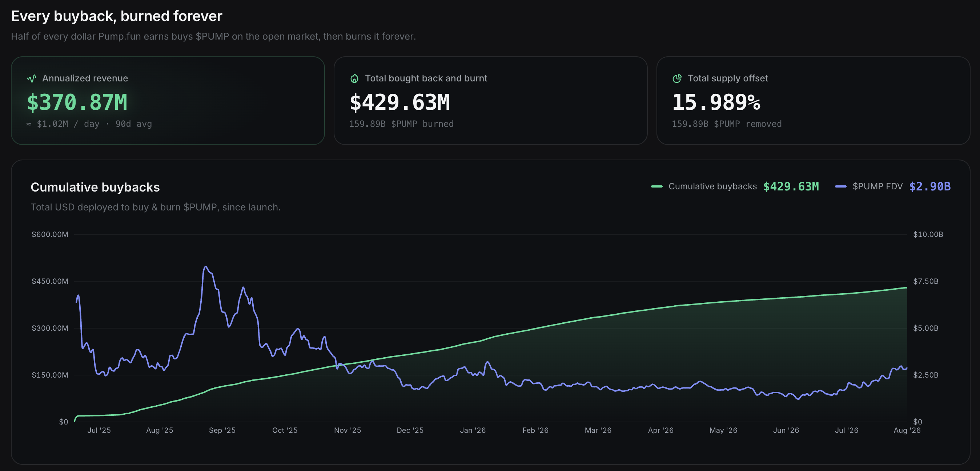Select the '≈ $1.02M / day · 90d avg' text

point(89,124)
